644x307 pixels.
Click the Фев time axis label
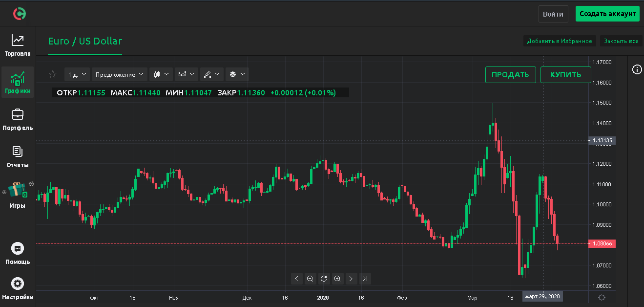tap(402, 298)
